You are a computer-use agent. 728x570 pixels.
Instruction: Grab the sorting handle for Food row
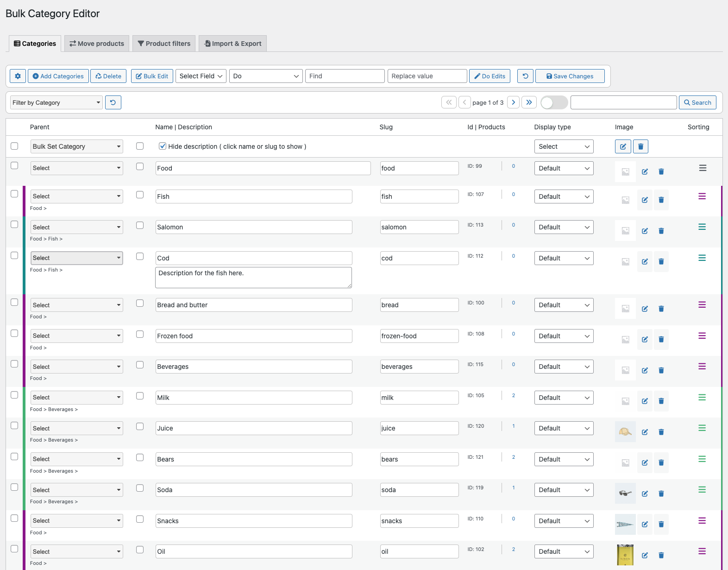pyautogui.click(x=703, y=168)
